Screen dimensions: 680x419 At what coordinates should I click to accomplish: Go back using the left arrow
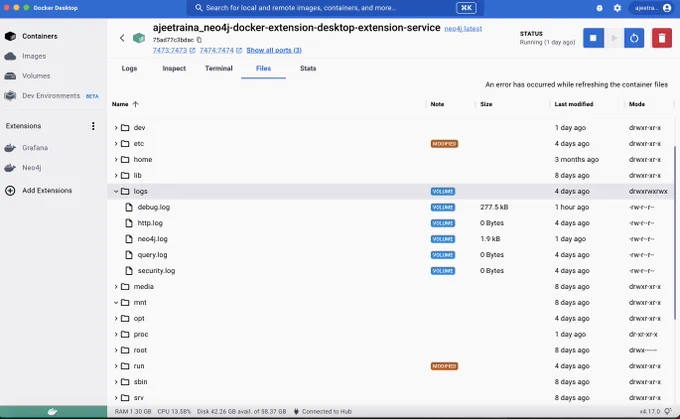(122, 38)
